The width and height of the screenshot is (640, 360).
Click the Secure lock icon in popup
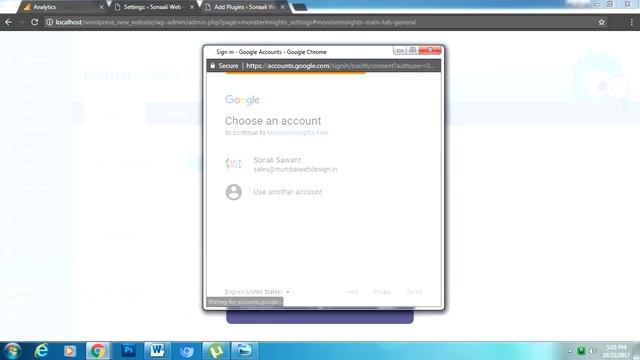(213, 66)
